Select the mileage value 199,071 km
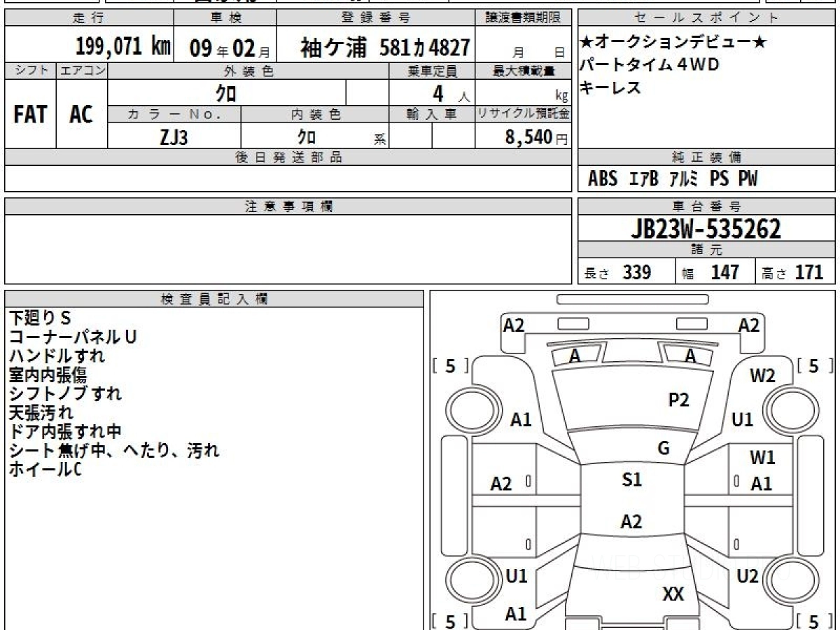Image resolution: width=840 pixels, height=630 pixels. 122,47
